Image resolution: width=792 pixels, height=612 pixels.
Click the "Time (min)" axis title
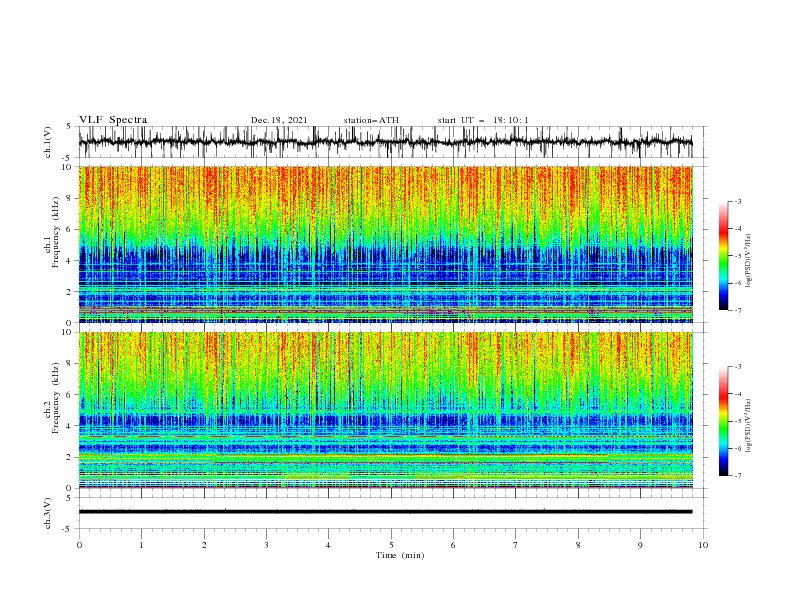[400, 555]
